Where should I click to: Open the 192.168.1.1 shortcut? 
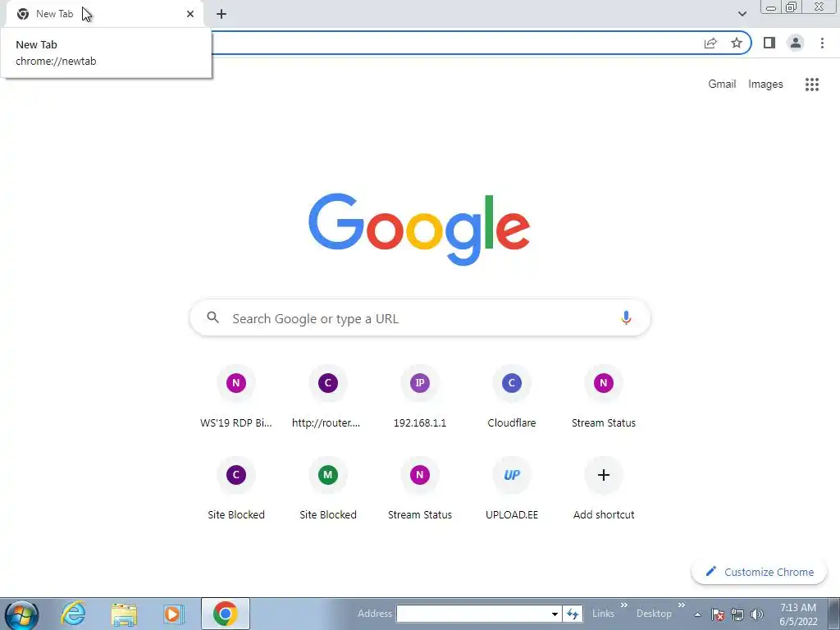420,396
